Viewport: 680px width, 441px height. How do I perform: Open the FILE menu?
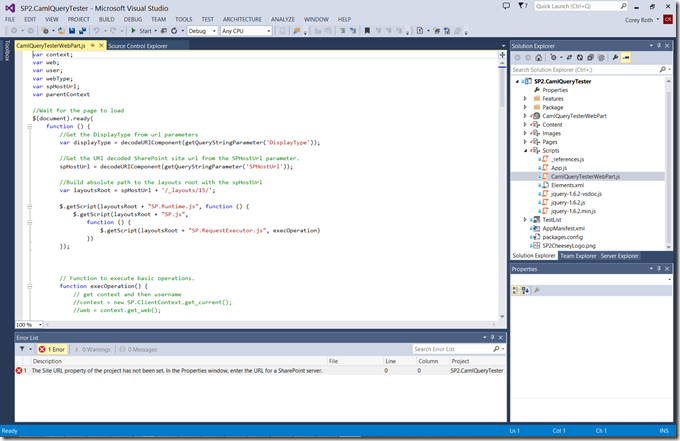tap(10, 20)
